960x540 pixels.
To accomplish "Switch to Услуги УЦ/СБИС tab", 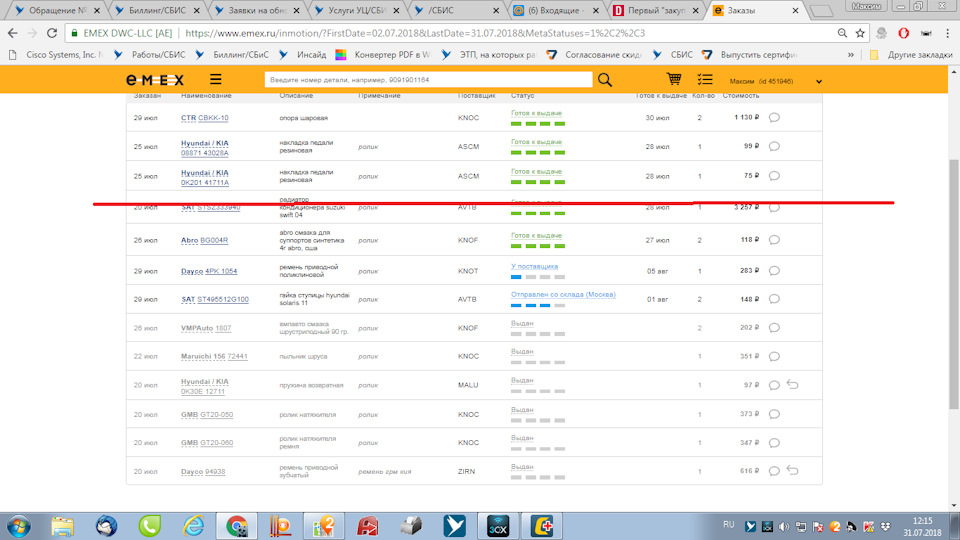I will tap(356, 10).
